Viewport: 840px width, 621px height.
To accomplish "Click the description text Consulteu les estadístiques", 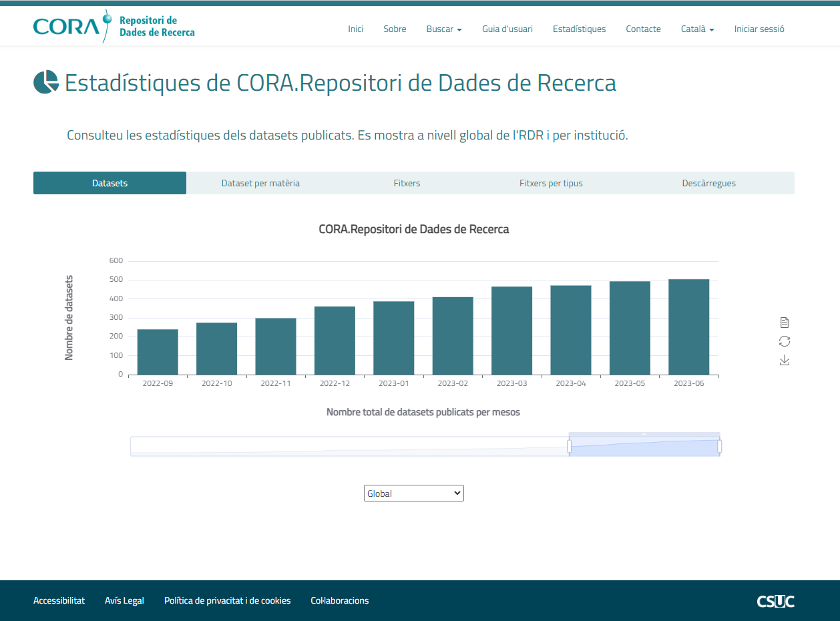I will pos(347,135).
